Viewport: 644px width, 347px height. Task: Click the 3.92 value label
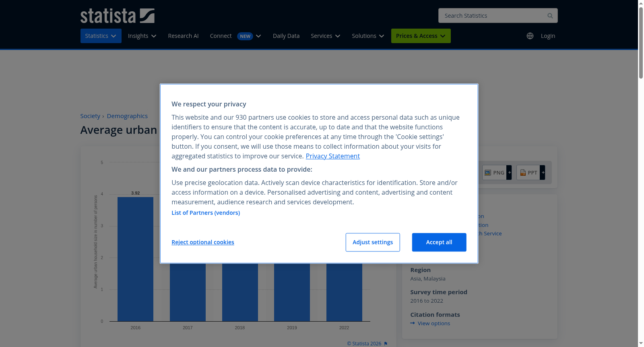tap(135, 193)
